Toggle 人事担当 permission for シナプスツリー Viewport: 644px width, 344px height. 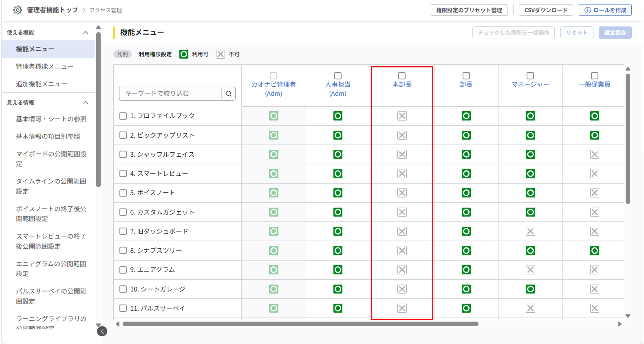[338, 250]
